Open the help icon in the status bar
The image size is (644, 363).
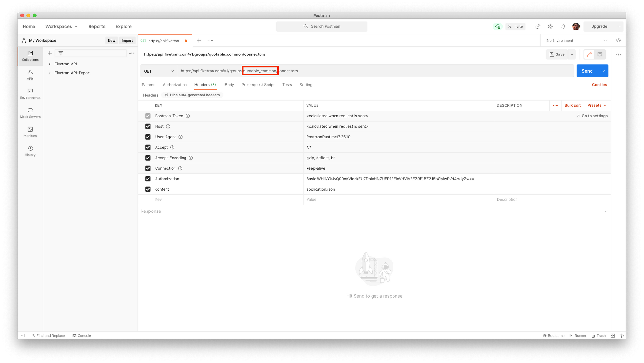[x=622, y=336]
